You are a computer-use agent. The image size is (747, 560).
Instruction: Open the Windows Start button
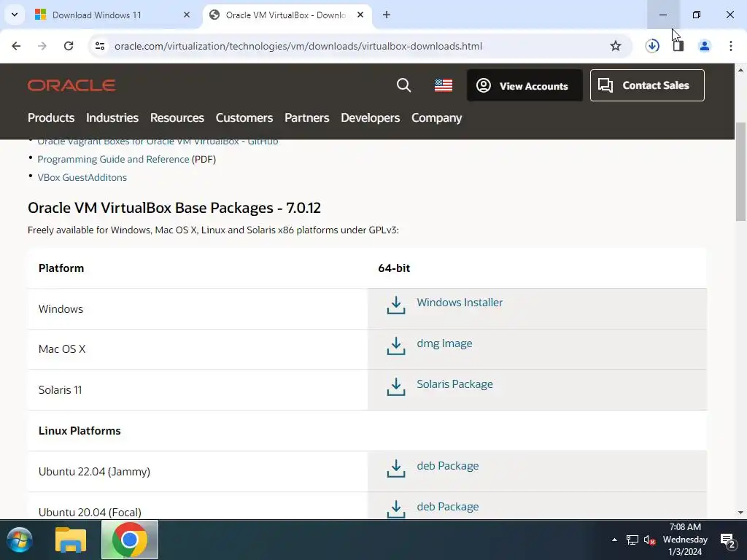20,540
